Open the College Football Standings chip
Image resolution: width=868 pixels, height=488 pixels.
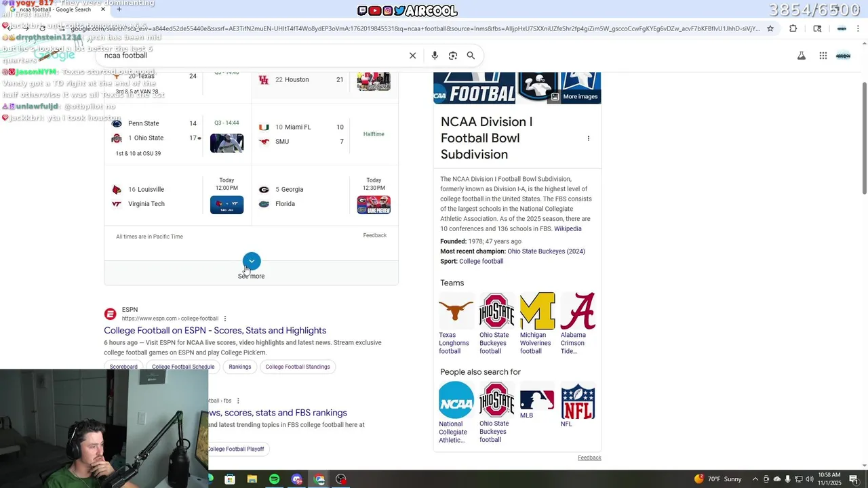[x=298, y=367]
